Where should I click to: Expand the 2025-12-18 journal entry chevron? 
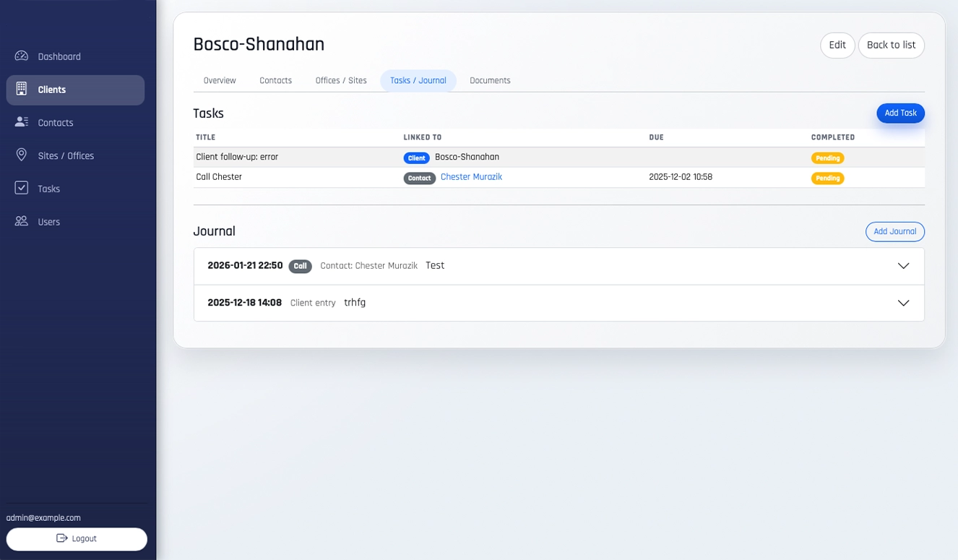(902, 303)
